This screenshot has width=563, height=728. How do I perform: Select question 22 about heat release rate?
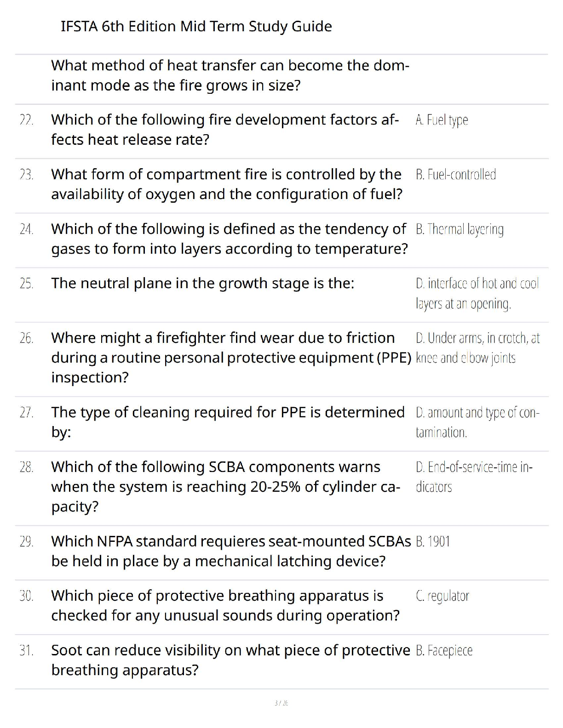tap(225, 130)
